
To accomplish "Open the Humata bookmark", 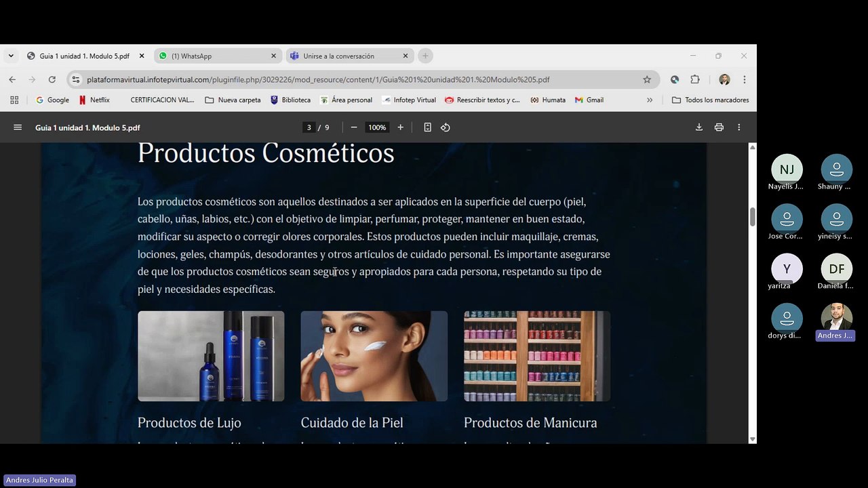I will point(548,100).
